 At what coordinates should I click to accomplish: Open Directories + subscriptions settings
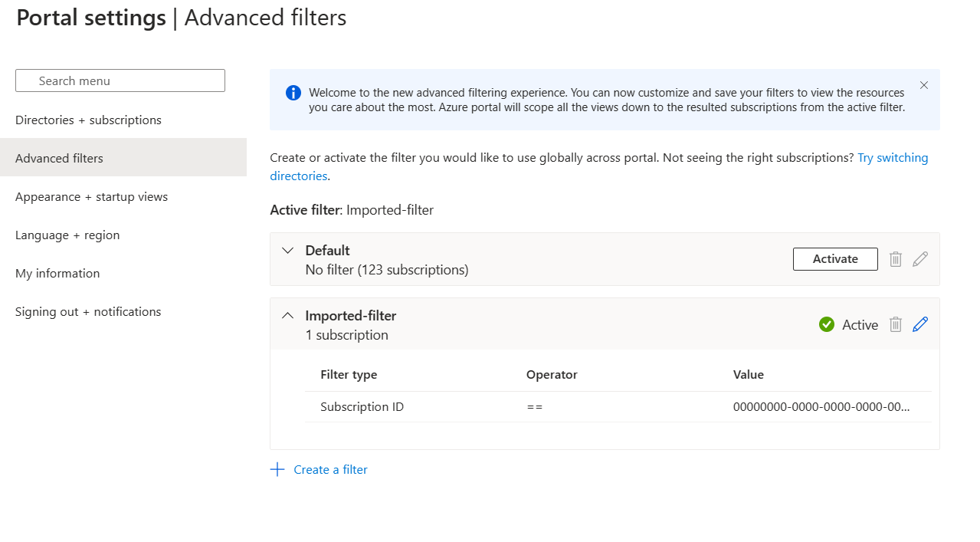(x=88, y=120)
